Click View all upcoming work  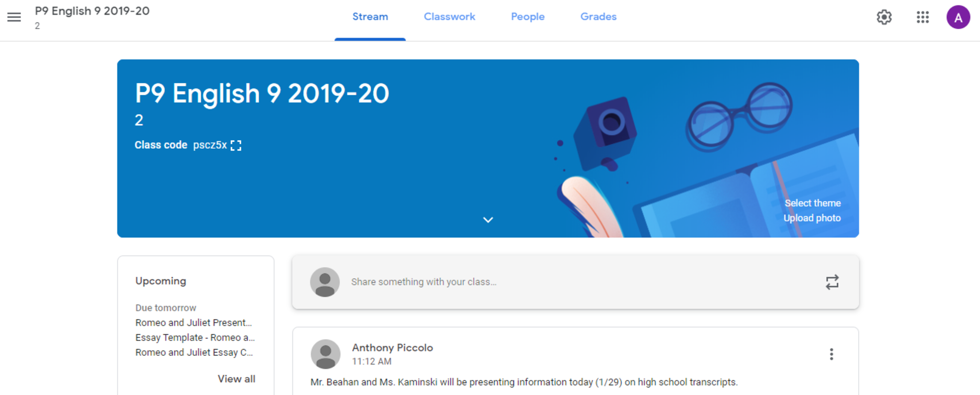point(236,379)
